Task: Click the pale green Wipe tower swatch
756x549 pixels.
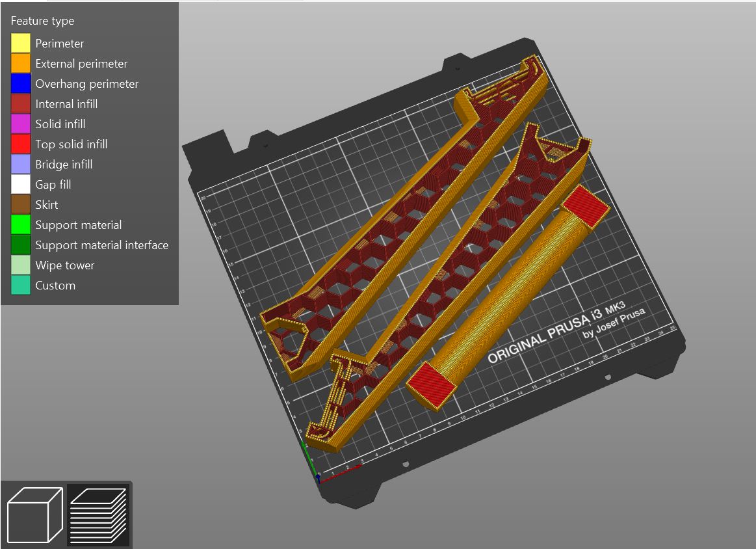Action: pos(21,265)
